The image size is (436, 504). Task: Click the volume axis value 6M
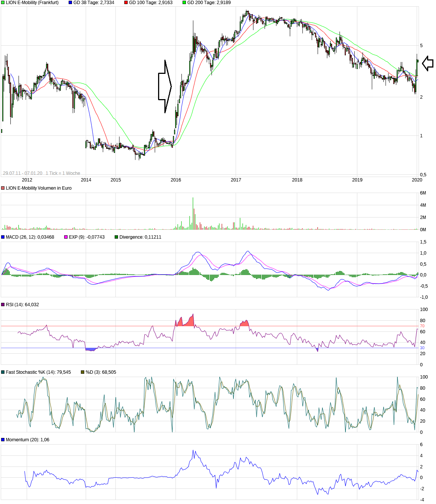point(423,193)
